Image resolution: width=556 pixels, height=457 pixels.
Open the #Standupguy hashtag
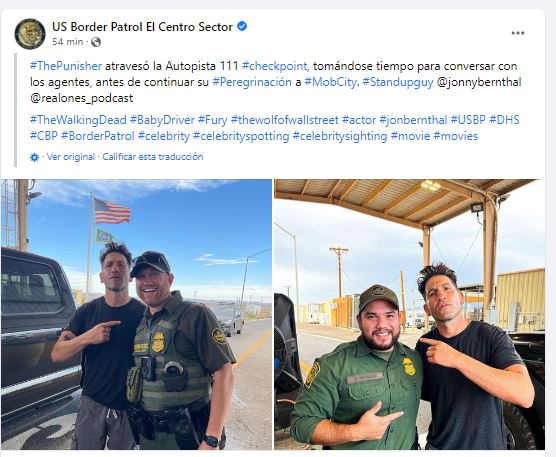pyautogui.click(x=398, y=82)
